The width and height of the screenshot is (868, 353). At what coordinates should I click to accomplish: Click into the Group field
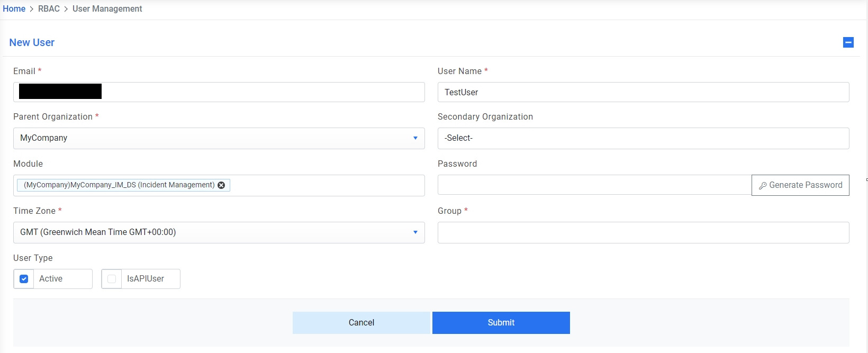pyautogui.click(x=643, y=232)
